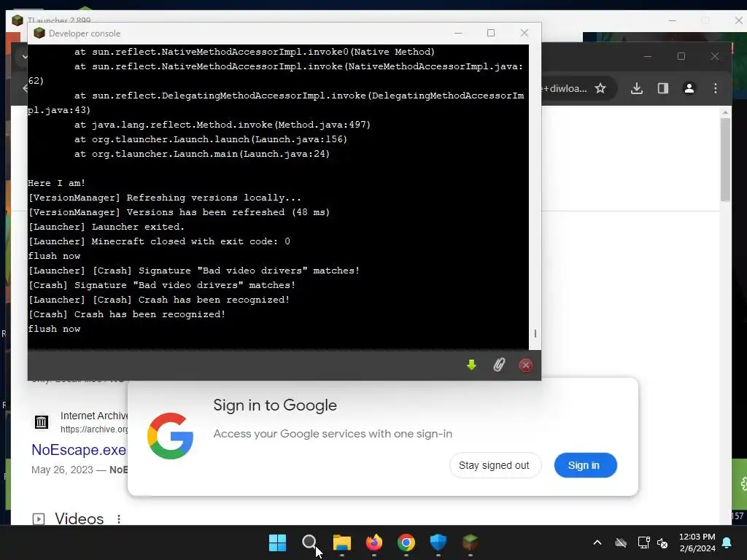Toggle Chrome side panel icon
Screen dimensions: 747x560
click(663, 88)
